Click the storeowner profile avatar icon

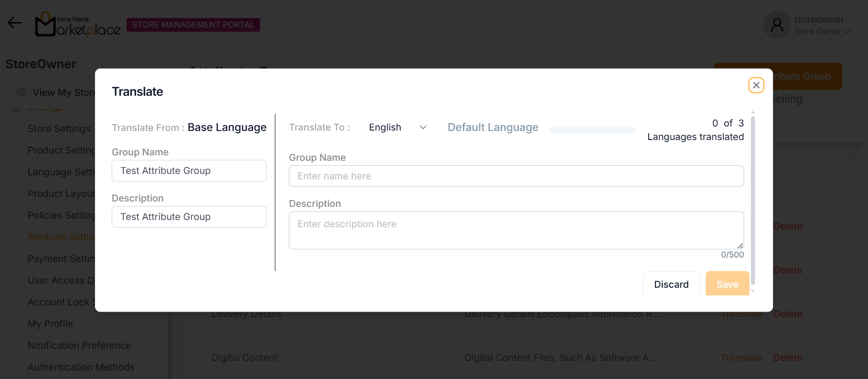(777, 25)
